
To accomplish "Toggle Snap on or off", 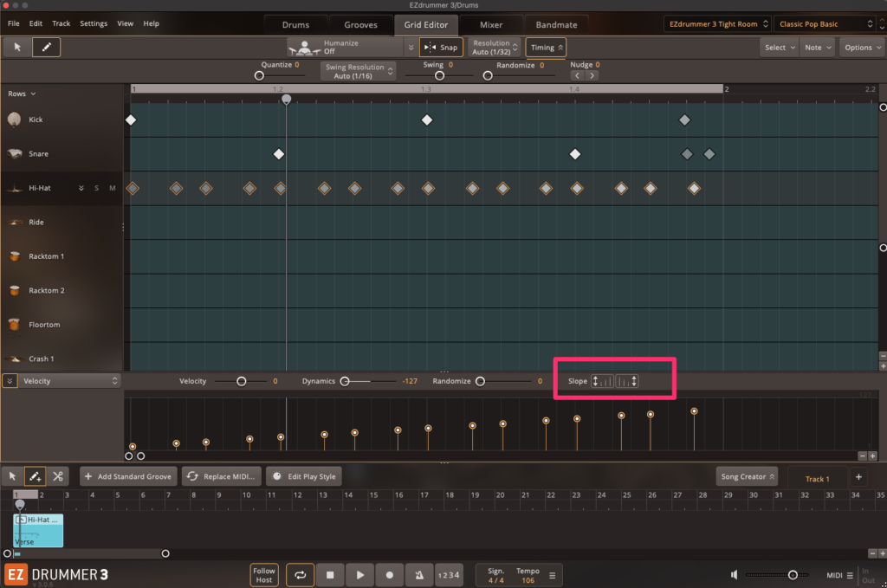I will (441, 48).
